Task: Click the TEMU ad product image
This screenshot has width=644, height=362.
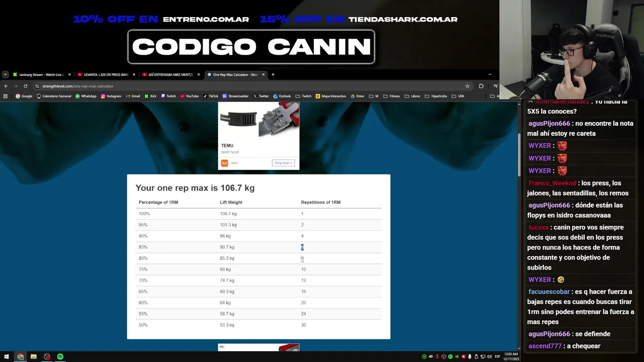Action: click(259, 121)
